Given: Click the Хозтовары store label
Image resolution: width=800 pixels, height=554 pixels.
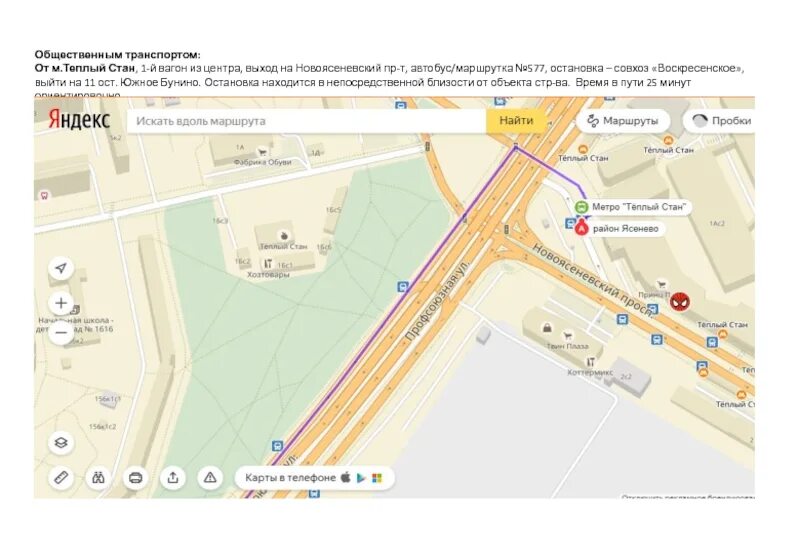Looking at the screenshot, I should pos(268,274).
